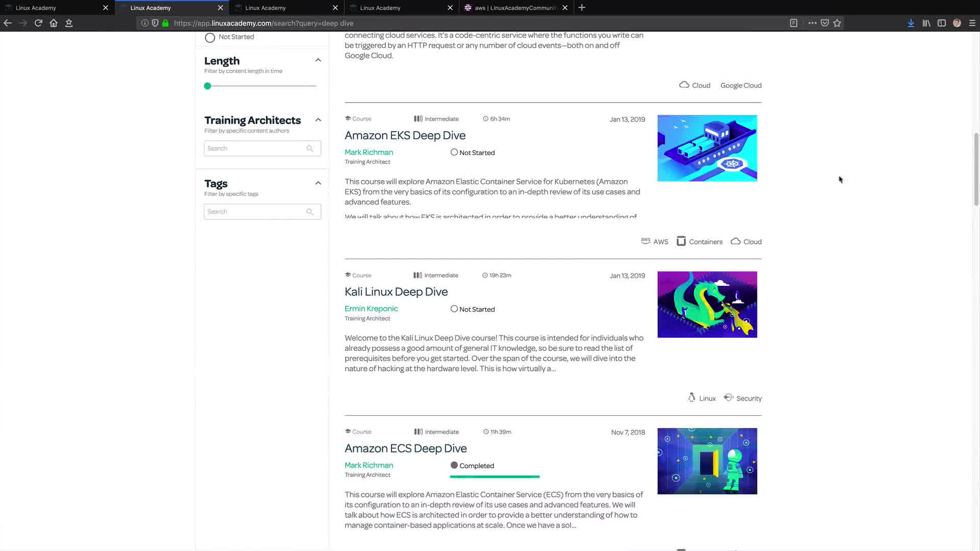The image size is (980, 551).
Task: Reload the page with the refresh icon
Action: point(38,23)
